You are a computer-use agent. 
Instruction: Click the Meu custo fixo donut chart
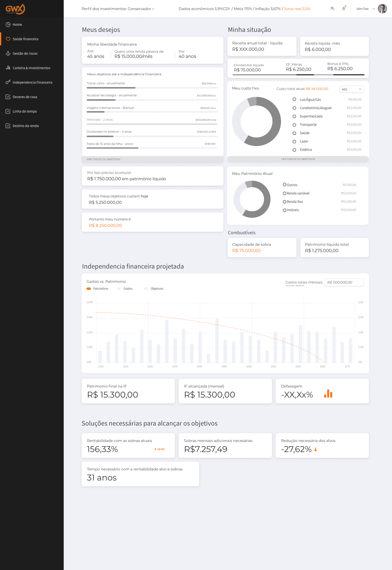pos(257,121)
